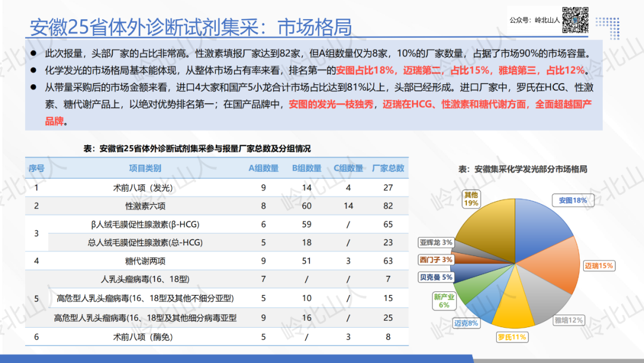
Task: Click serial number 5 in 序号 column
Action: click(x=36, y=299)
